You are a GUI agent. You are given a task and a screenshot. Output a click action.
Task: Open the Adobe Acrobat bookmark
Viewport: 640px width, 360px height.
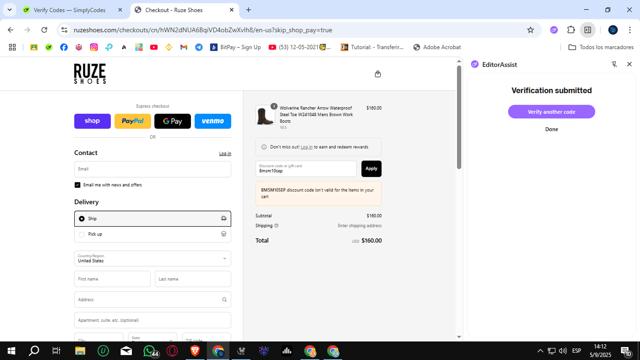[x=437, y=47]
